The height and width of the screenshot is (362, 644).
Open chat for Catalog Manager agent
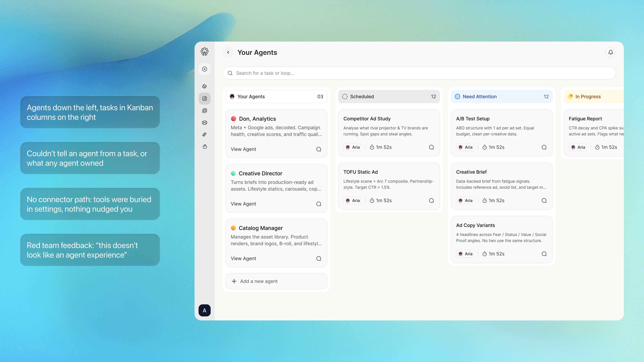point(318,258)
